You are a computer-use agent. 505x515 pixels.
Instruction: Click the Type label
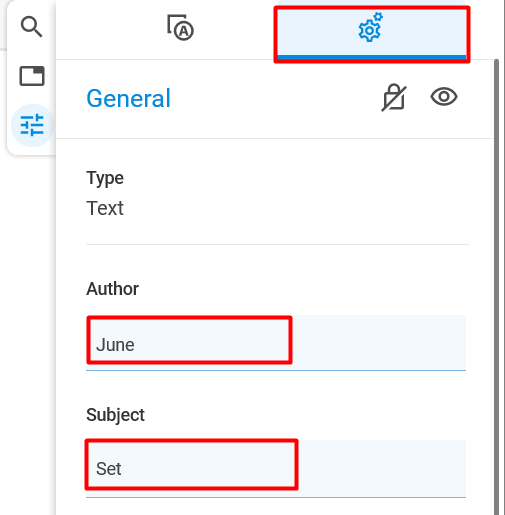(105, 179)
